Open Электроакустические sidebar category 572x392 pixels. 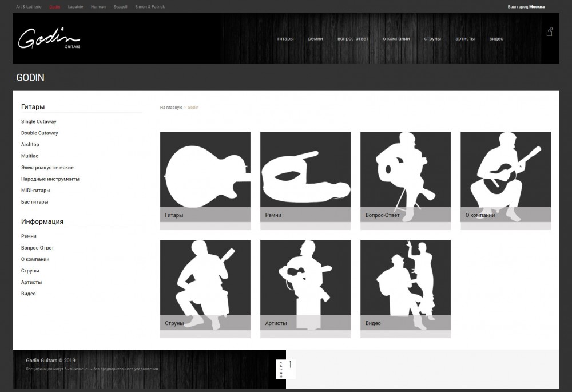(47, 168)
